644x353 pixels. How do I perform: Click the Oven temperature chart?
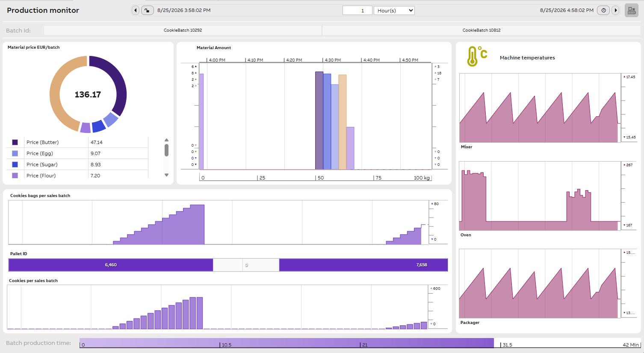(x=540, y=196)
